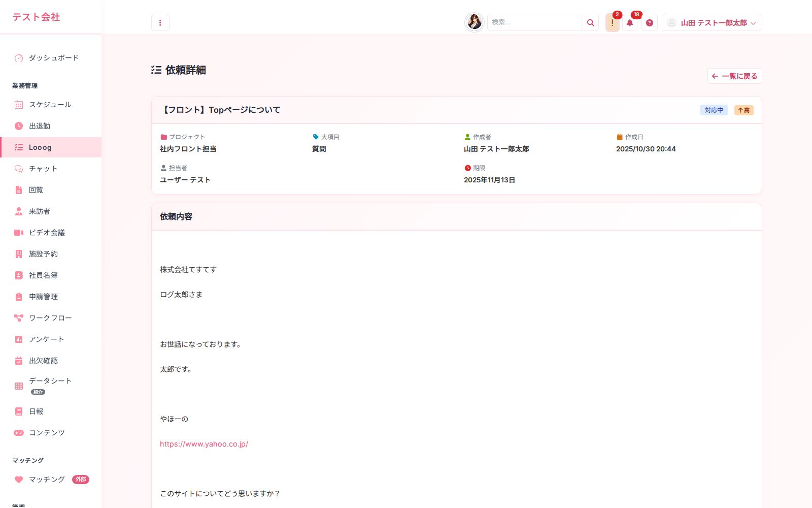This screenshot has height=508, width=812.
Task: Open the three-dot menu in header
Action: 160,22
